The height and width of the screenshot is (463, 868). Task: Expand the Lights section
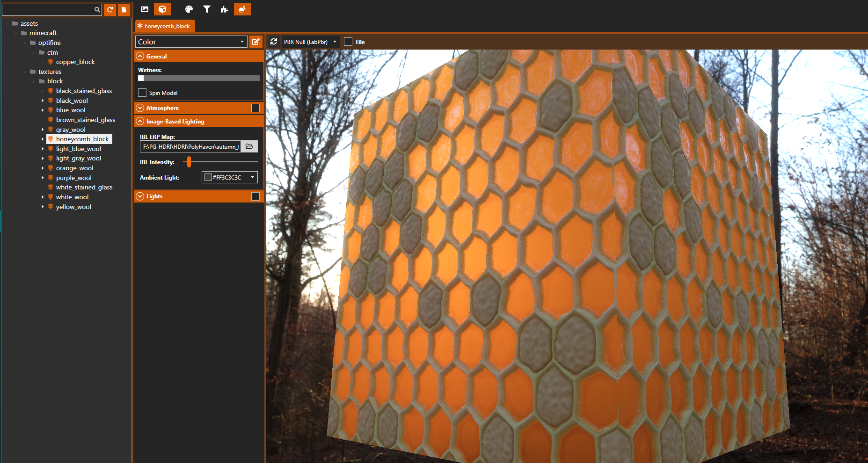(x=140, y=196)
